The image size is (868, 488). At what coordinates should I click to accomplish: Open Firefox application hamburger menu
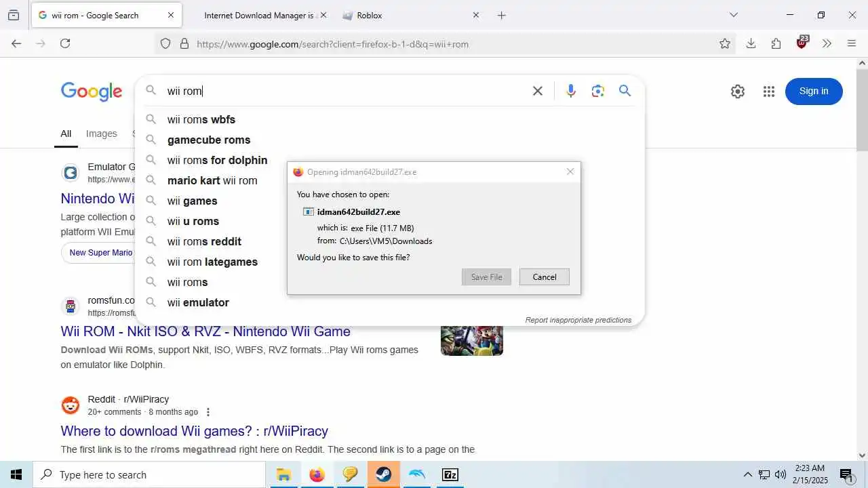point(852,43)
